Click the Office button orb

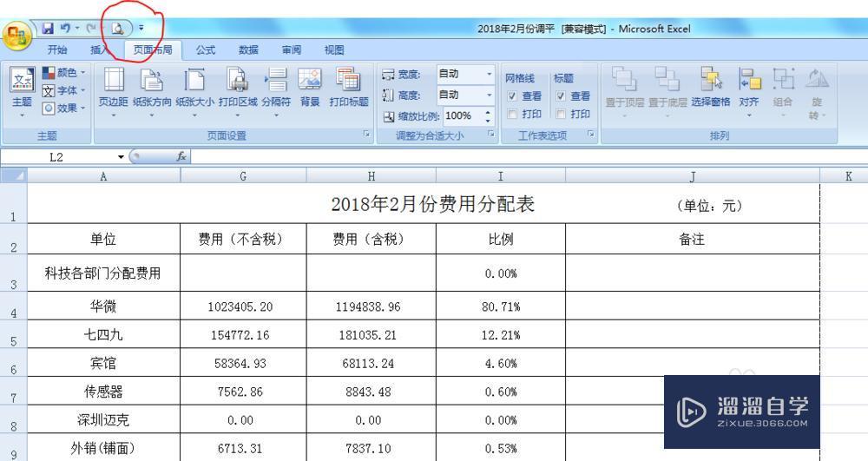[16, 36]
